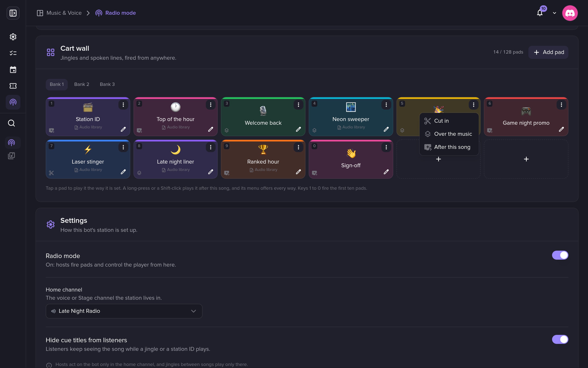Click the Discord avatar at top right
The image size is (588, 368).
tap(570, 13)
